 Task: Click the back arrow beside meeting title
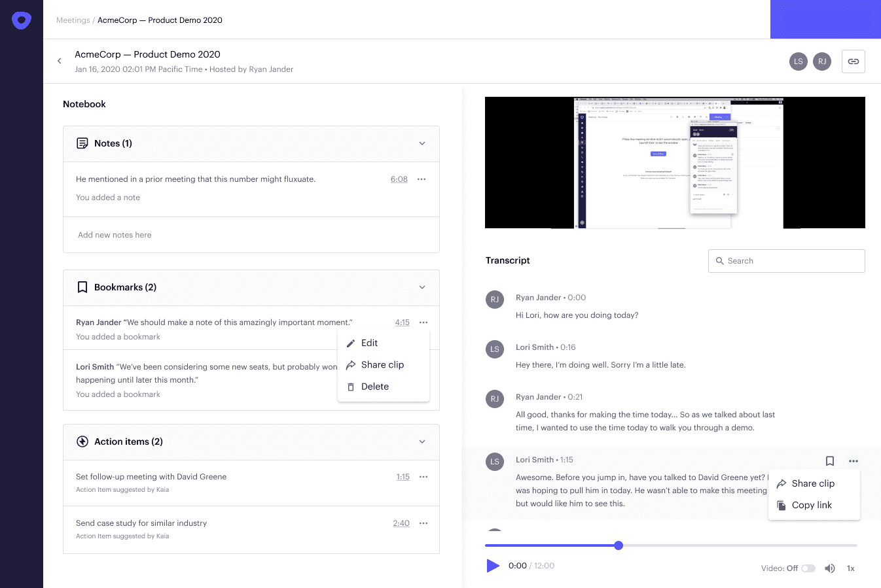click(x=60, y=61)
